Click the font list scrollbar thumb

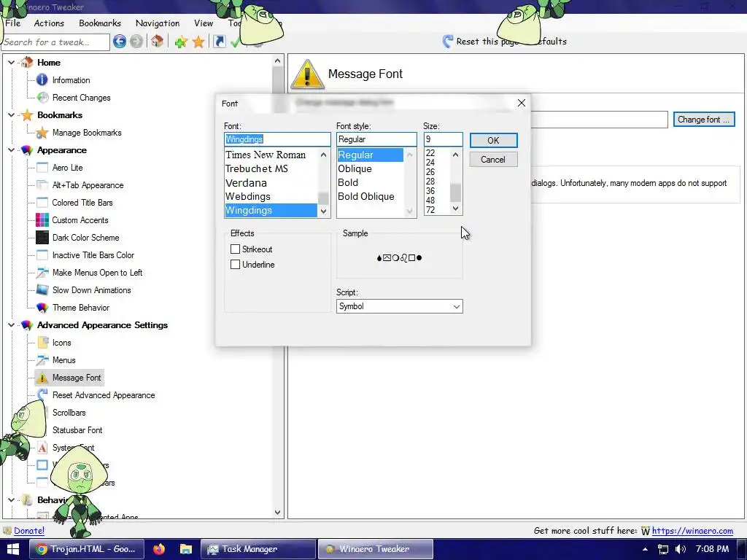point(323,198)
